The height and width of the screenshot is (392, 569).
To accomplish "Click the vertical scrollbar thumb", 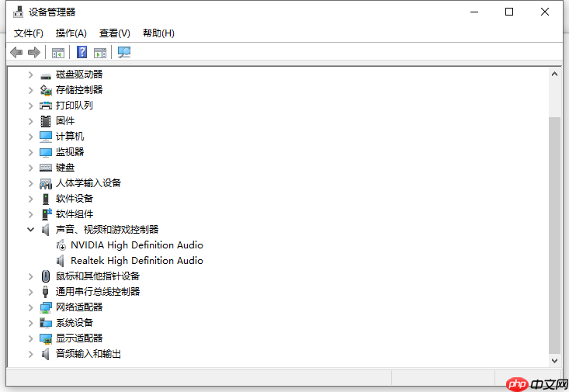I will click(554, 235).
